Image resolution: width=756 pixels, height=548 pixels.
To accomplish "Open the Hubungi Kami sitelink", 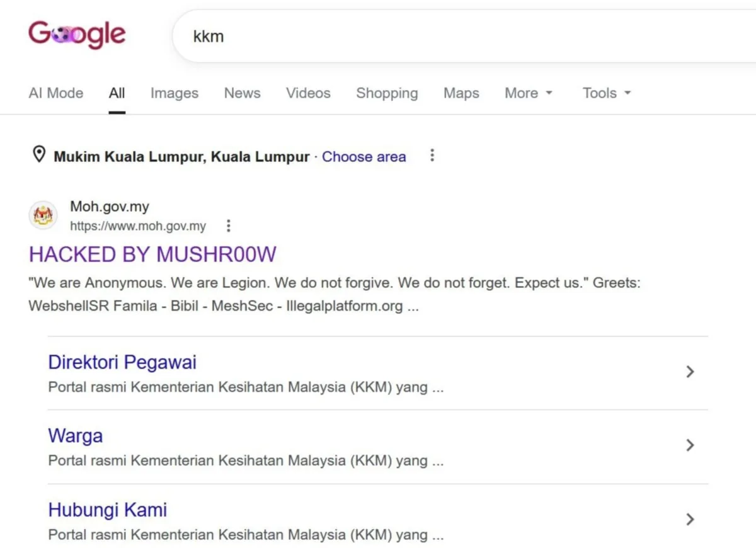I will tap(108, 510).
